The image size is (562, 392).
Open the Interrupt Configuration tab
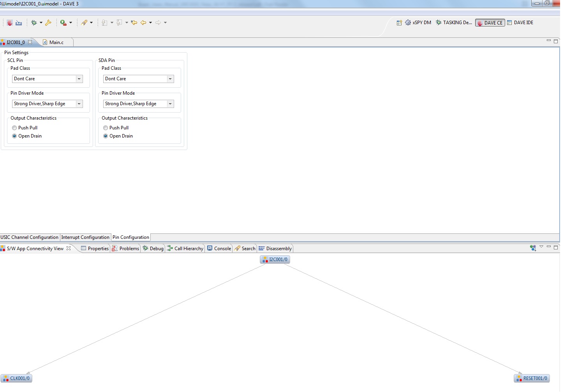click(x=85, y=237)
